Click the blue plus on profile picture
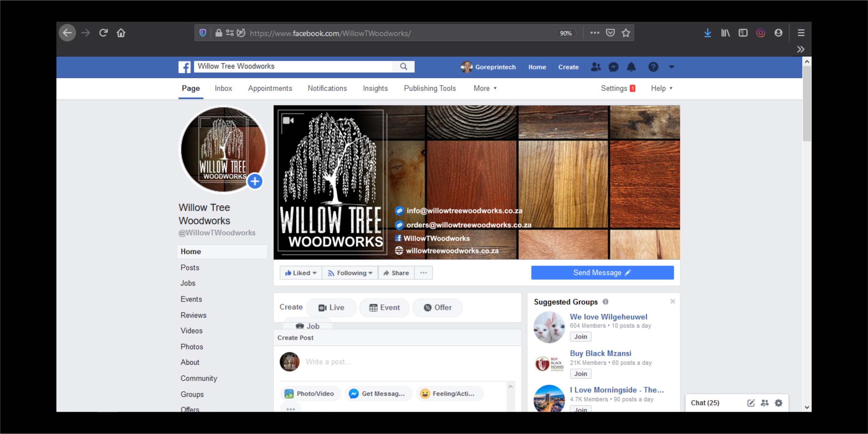This screenshot has height=434, width=868. coord(255,181)
